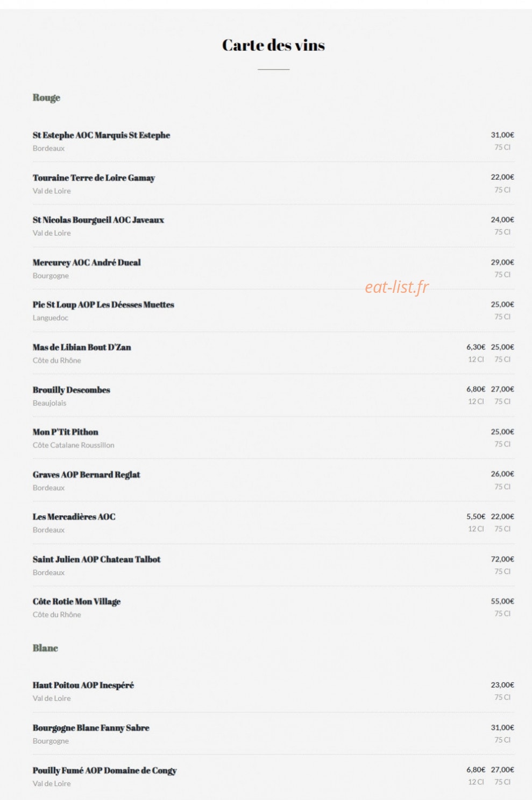Open Mon P'Tit Pithon entry

[x=66, y=432]
